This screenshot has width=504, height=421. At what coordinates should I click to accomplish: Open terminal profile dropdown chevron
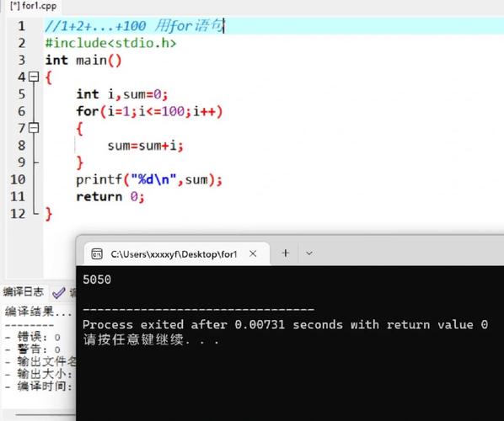coord(309,253)
